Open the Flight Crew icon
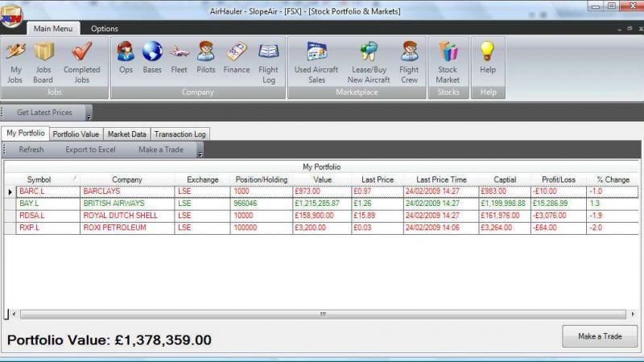 pyautogui.click(x=409, y=62)
